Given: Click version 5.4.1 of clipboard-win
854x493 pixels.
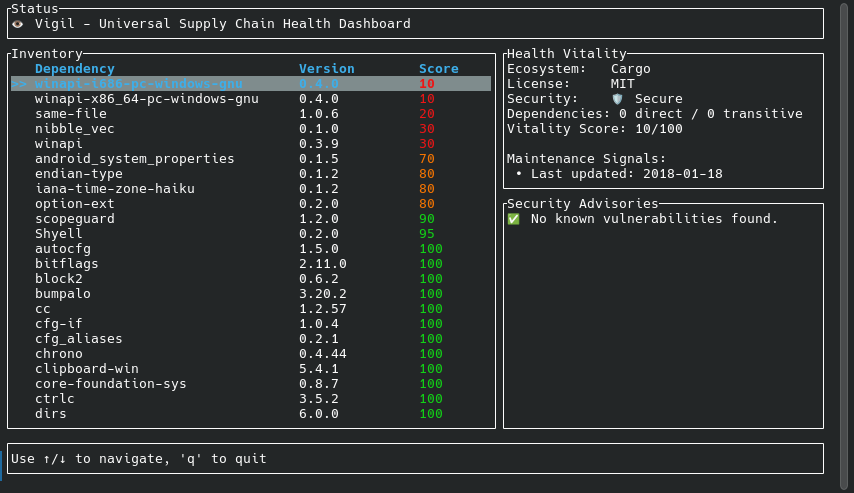Looking at the screenshot, I should (319, 369).
